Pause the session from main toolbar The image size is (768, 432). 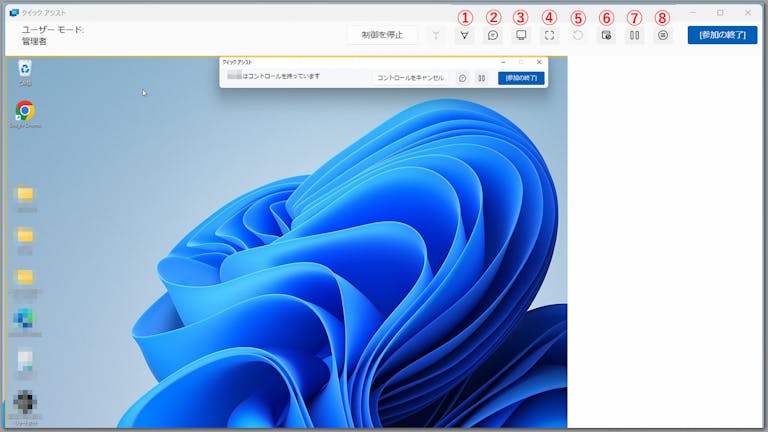point(634,35)
